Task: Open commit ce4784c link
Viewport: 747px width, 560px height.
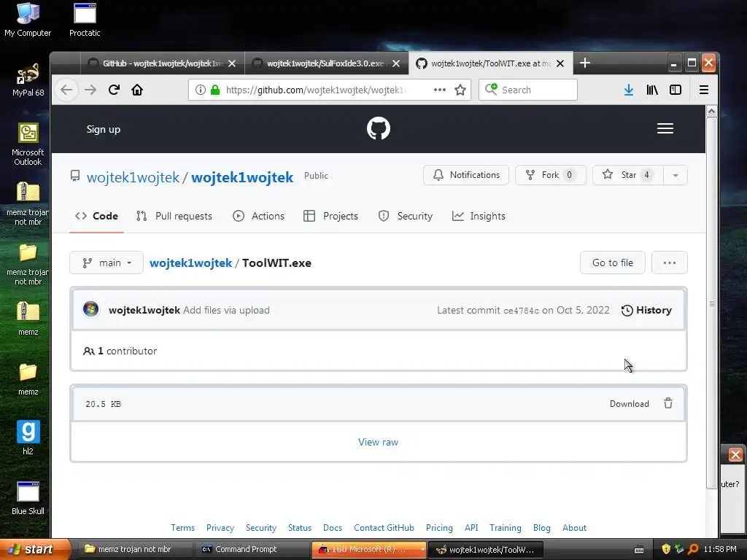Action: (521, 311)
